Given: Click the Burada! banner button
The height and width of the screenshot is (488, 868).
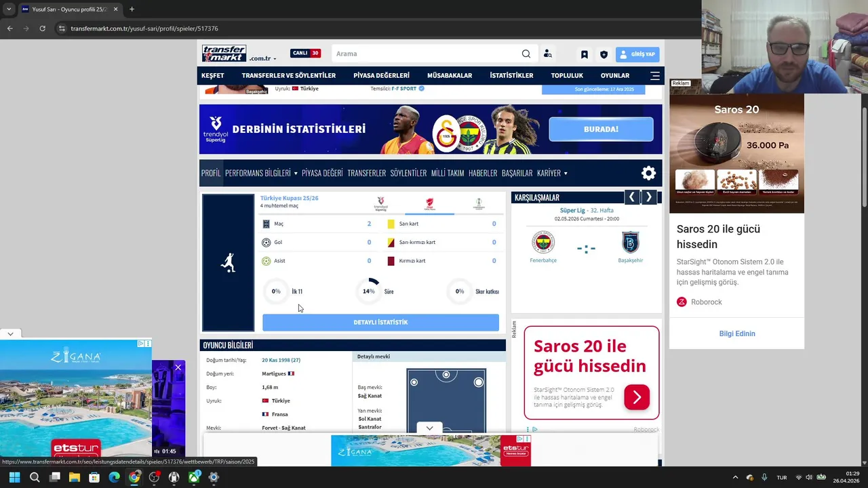Looking at the screenshot, I should pyautogui.click(x=601, y=129).
